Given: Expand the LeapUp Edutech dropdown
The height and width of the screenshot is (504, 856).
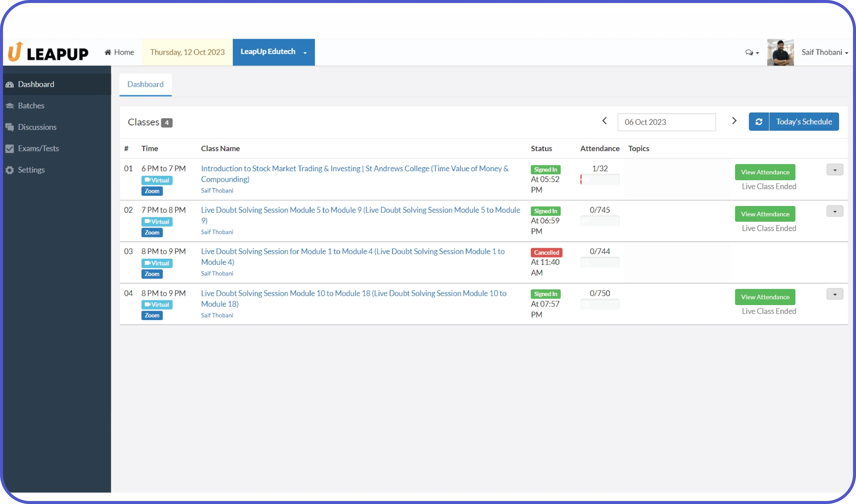Looking at the screenshot, I should (273, 52).
